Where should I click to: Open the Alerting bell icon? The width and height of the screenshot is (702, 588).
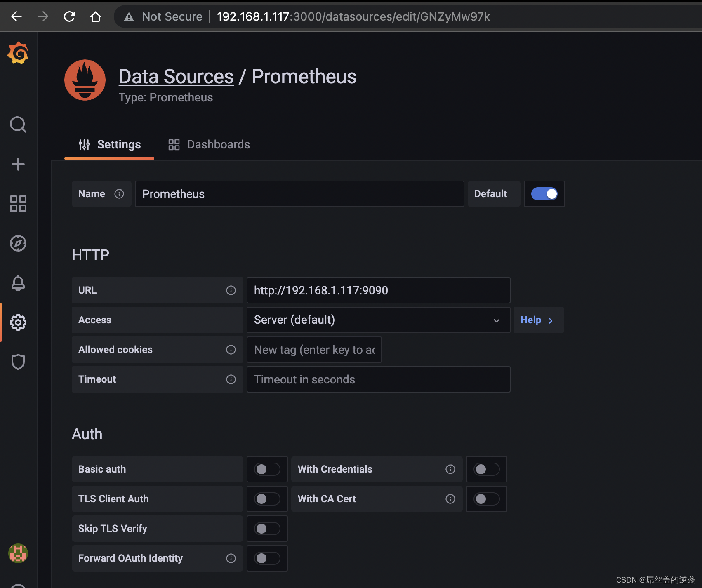(18, 283)
